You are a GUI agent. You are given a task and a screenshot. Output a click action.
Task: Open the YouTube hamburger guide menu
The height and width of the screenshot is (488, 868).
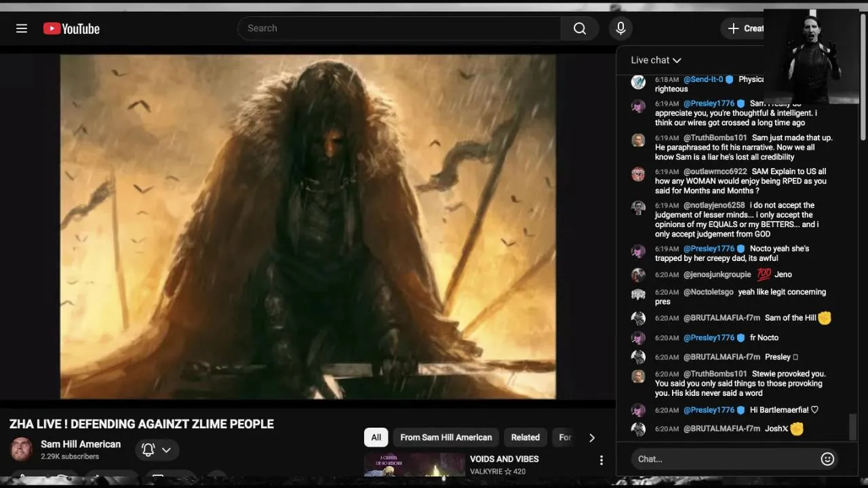22,28
